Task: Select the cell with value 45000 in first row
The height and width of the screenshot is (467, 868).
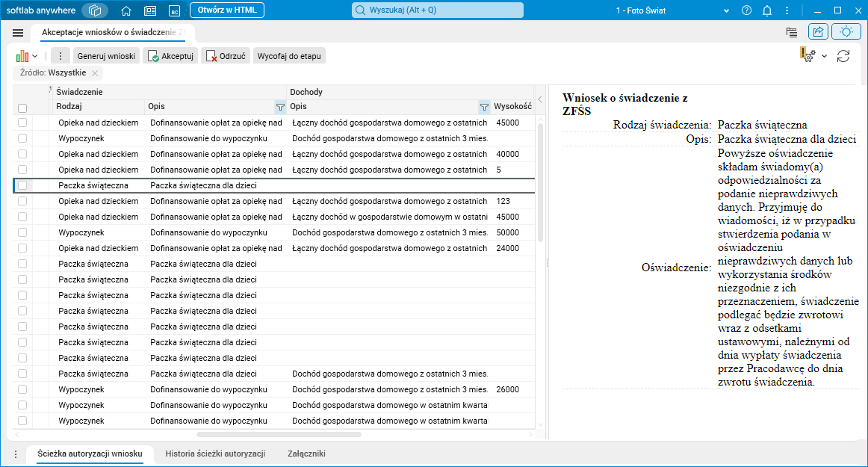Action: click(512, 123)
